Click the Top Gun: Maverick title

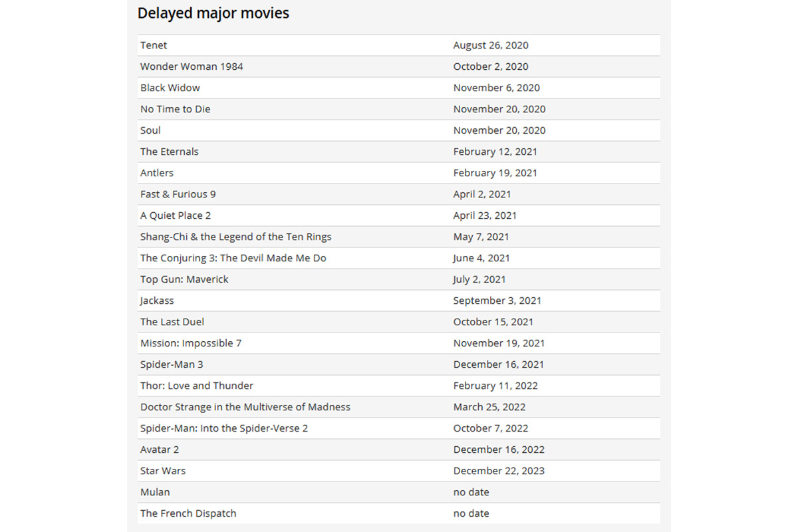pyautogui.click(x=184, y=279)
